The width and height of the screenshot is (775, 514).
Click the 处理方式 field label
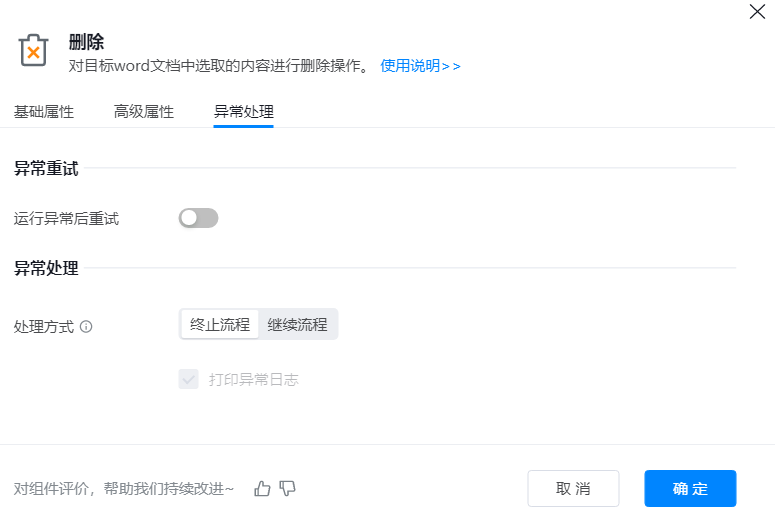point(44,326)
